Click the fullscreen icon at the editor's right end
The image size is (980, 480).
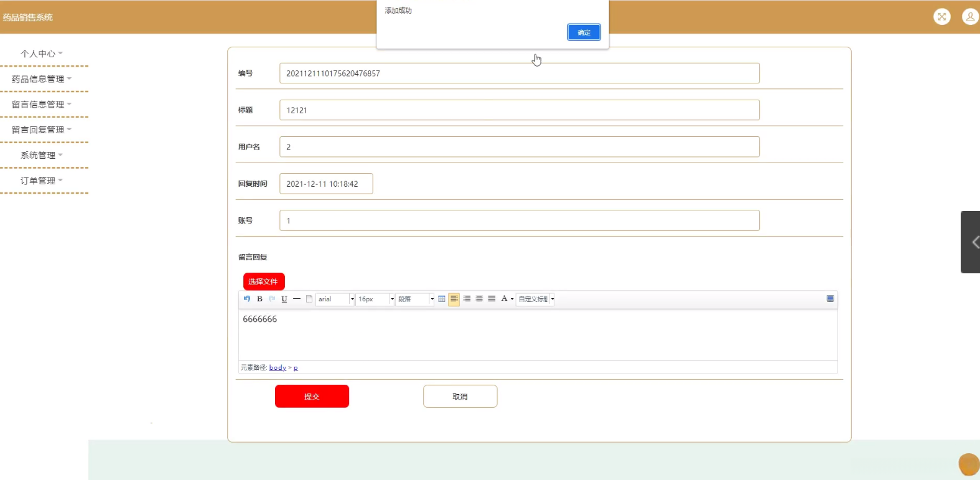coord(830,299)
